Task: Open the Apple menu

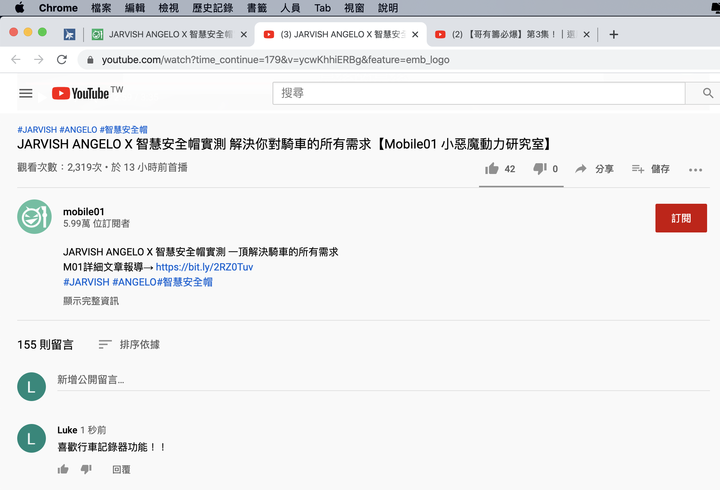Action: [x=19, y=8]
